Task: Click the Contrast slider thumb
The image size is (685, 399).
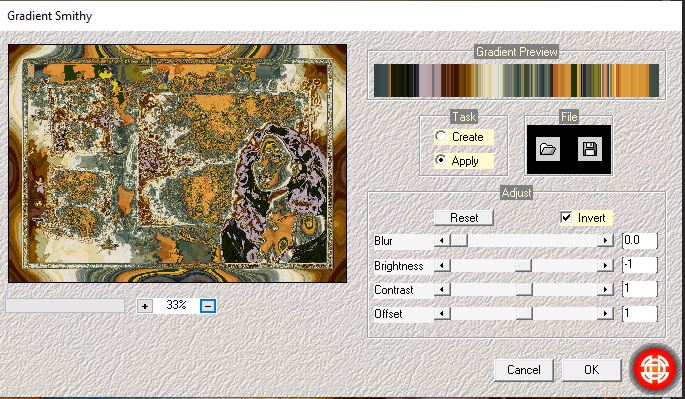Action: 524,289
